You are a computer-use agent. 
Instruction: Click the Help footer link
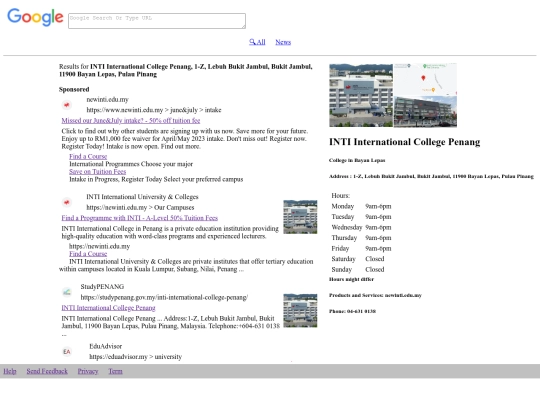10,371
